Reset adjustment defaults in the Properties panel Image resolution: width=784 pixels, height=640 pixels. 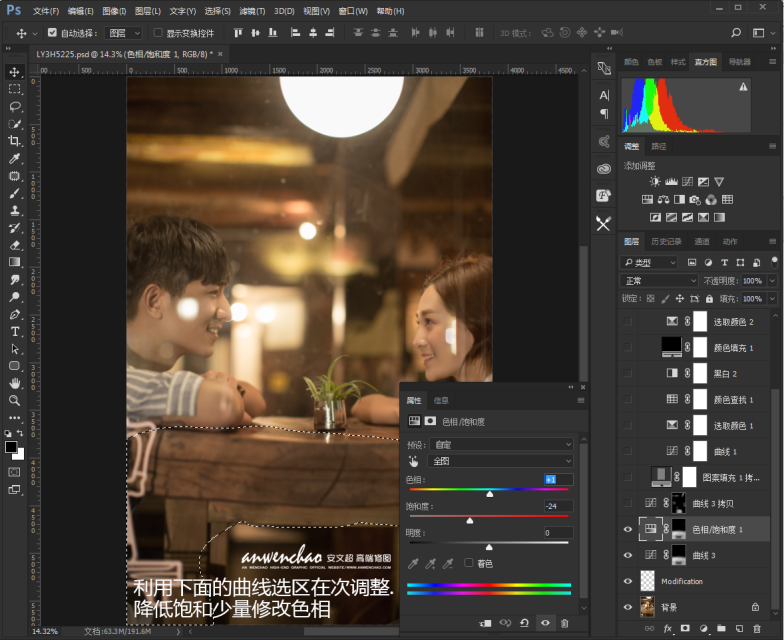(x=524, y=623)
